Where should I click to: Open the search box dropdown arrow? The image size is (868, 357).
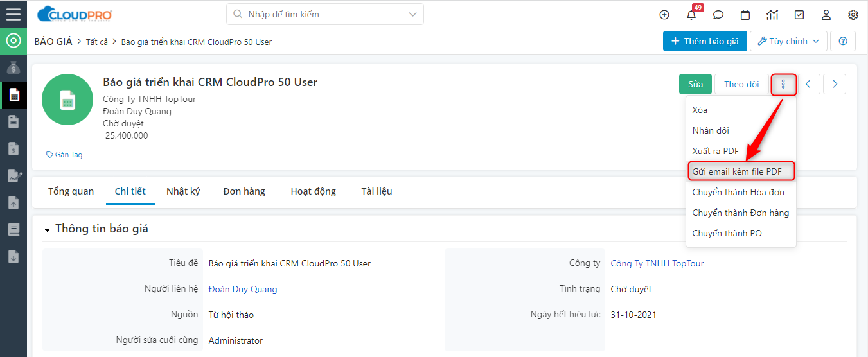412,14
